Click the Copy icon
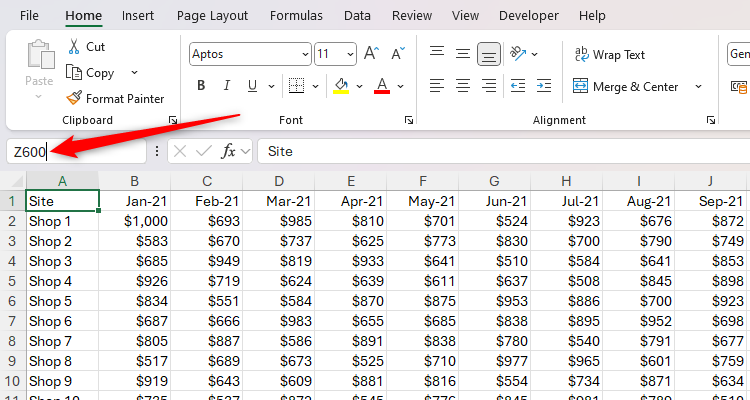Screen dimensions: 750x400 74,72
